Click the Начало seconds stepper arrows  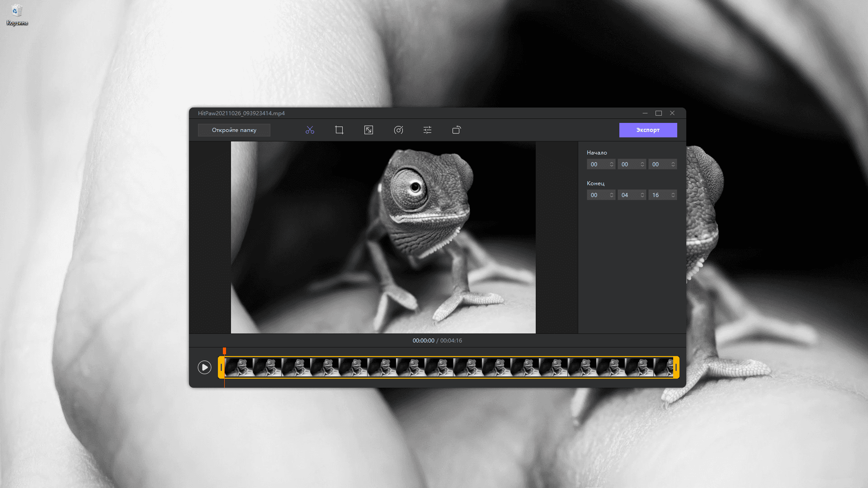[673, 164]
